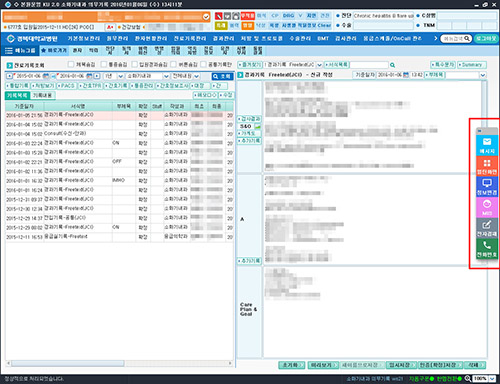Click the zoom magnifier icon in status bar
500x384 pixels.
pyautogui.click(x=468, y=379)
